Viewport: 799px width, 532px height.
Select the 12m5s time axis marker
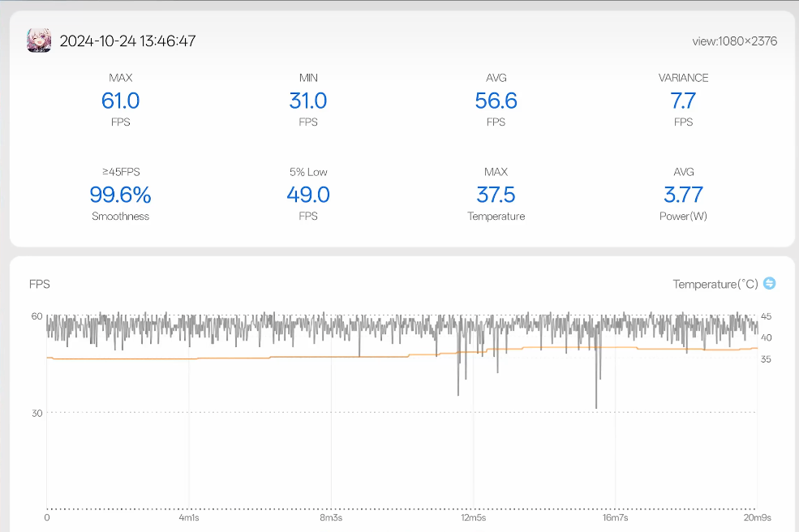473,517
